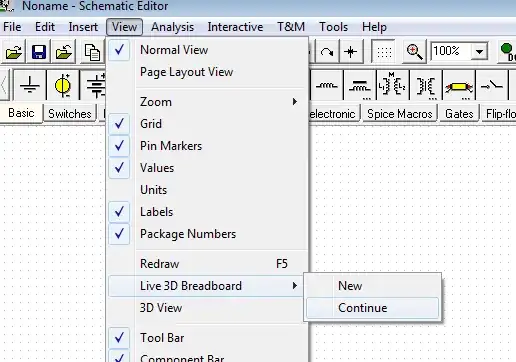
Task: Click the crosshair star toolbar icon
Action: pos(351,52)
